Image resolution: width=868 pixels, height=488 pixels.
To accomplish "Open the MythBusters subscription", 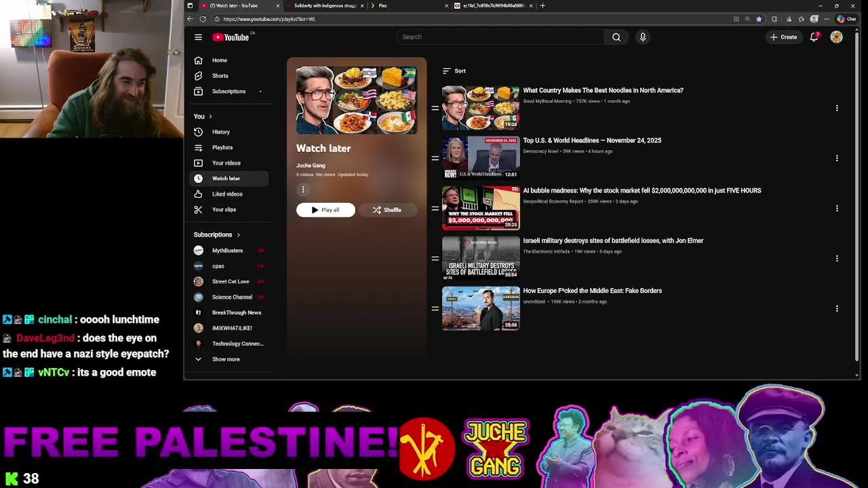I will (x=230, y=251).
